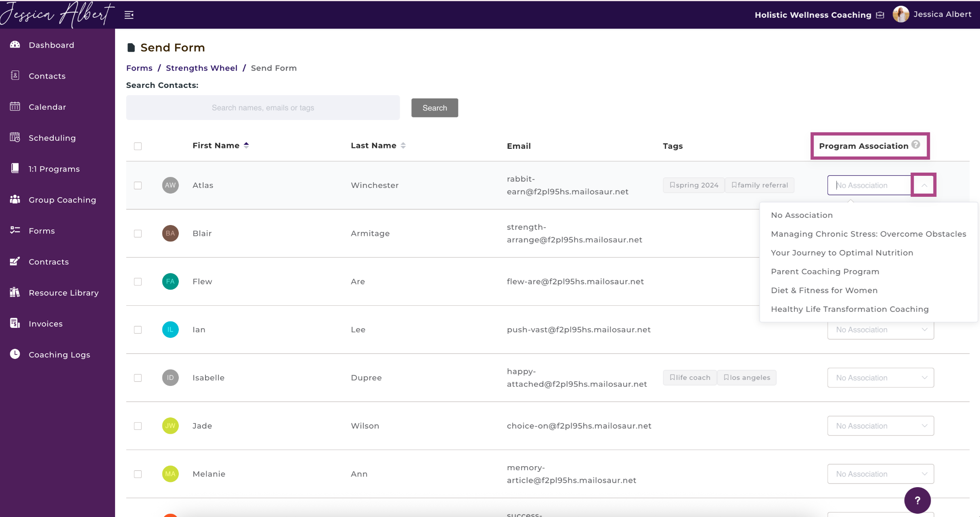This screenshot has width=980, height=517.
Task: Open the Forms checklist icon
Action: (x=15, y=230)
